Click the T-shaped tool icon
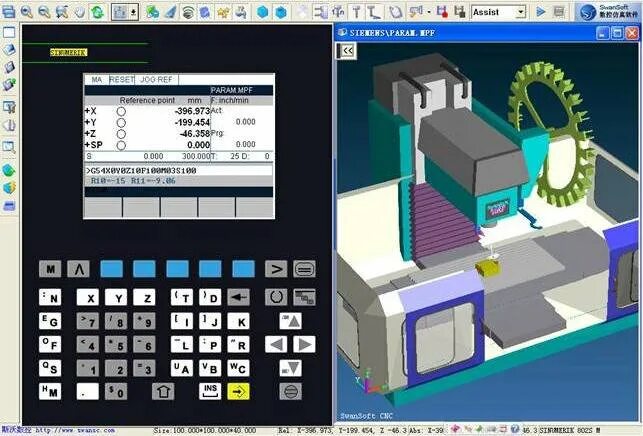 pyautogui.click(x=356, y=12)
